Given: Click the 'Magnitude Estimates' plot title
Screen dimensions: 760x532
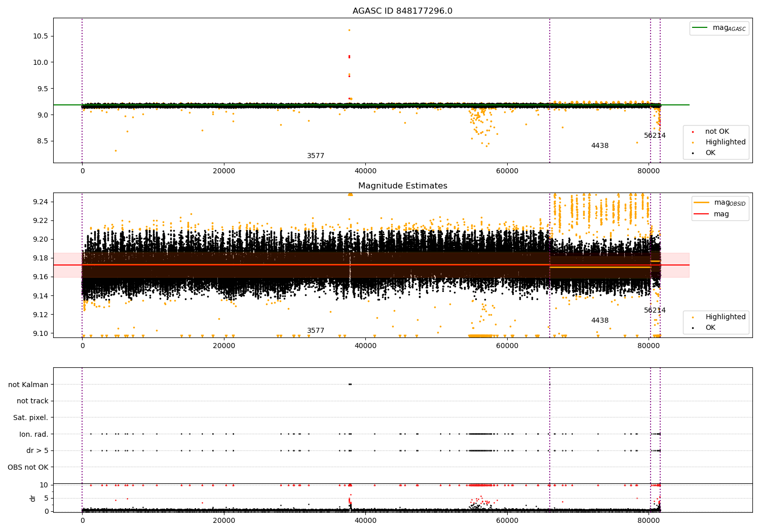Looking at the screenshot, I should 402,186.
